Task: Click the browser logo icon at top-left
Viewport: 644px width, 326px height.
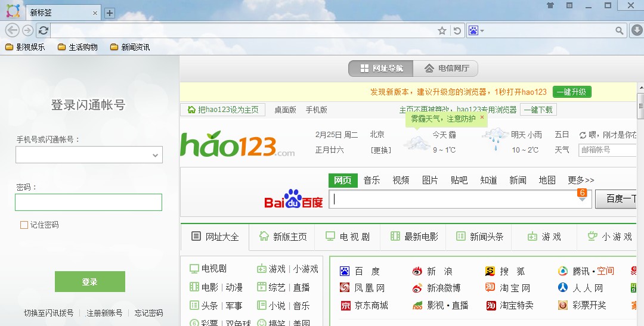Action: pyautogui.click(x=13, y=11)
